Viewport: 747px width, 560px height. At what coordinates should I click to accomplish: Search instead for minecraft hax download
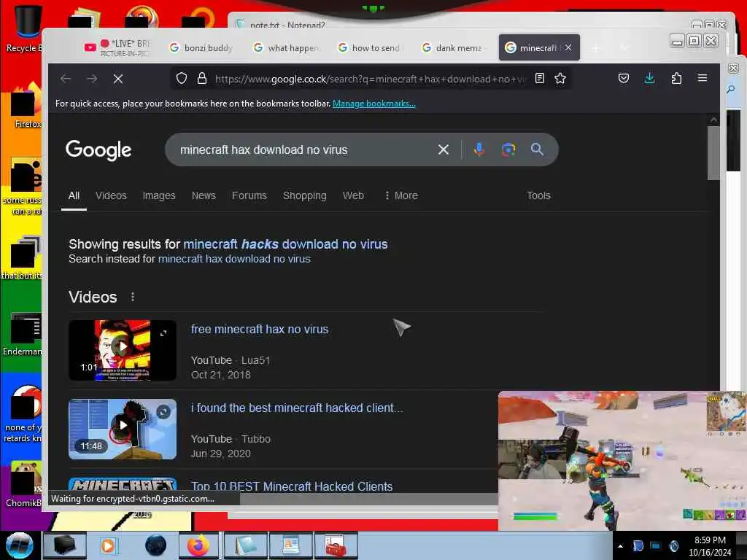(234, 259)
